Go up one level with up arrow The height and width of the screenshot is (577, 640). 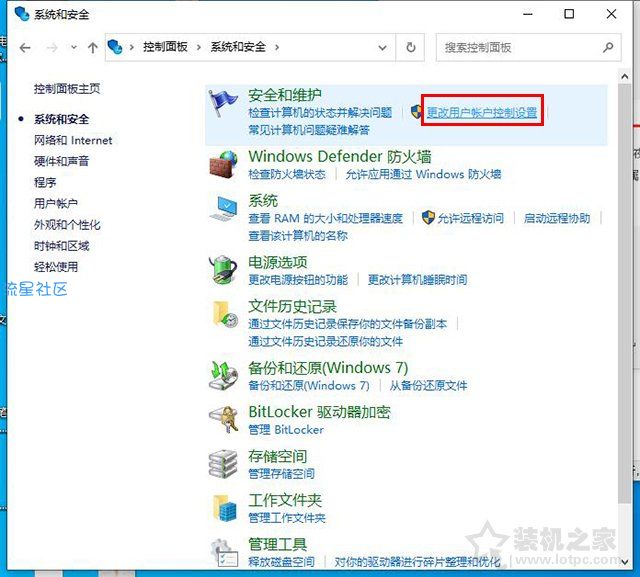[93, 48]
